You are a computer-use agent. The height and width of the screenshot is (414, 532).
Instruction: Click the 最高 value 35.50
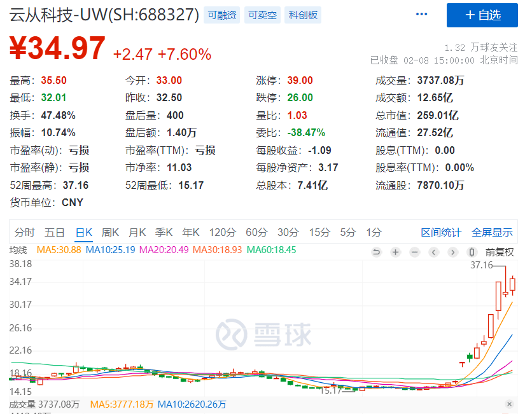(x=53, y=80)
